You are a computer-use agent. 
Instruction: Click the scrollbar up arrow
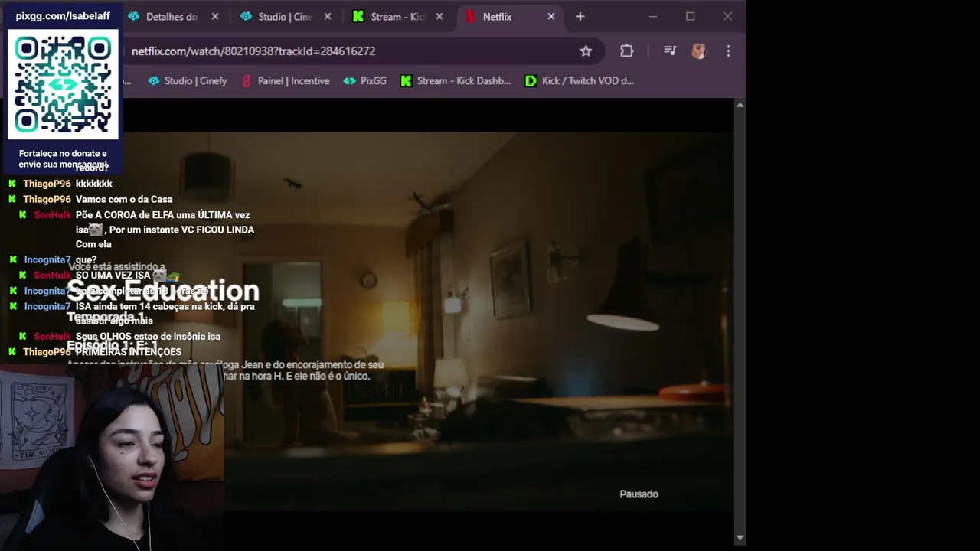(740, 105)
